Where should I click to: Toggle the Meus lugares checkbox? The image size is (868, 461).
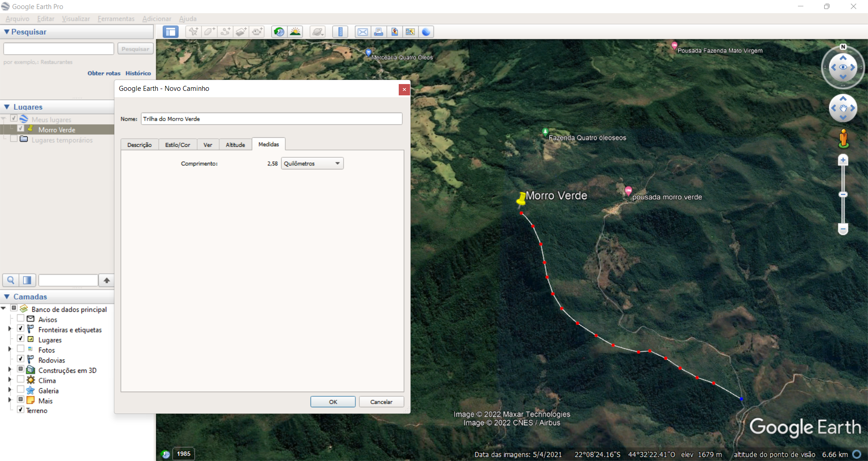14,118
